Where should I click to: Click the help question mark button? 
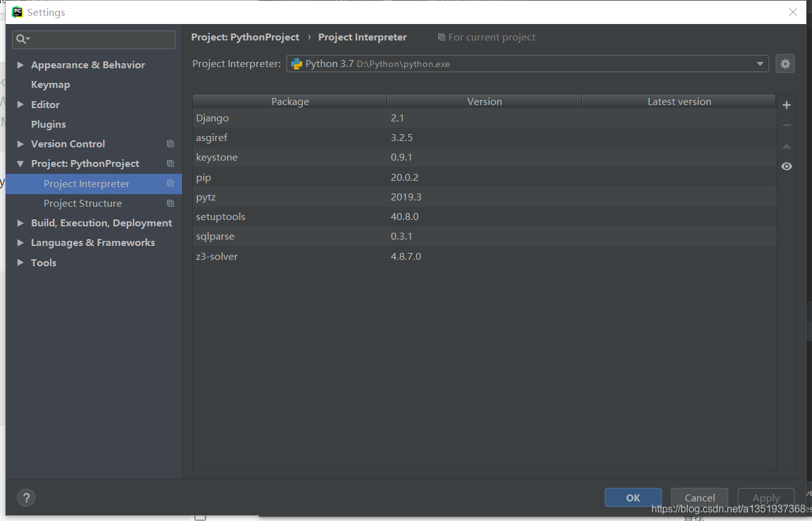click(x=26, y=498)
